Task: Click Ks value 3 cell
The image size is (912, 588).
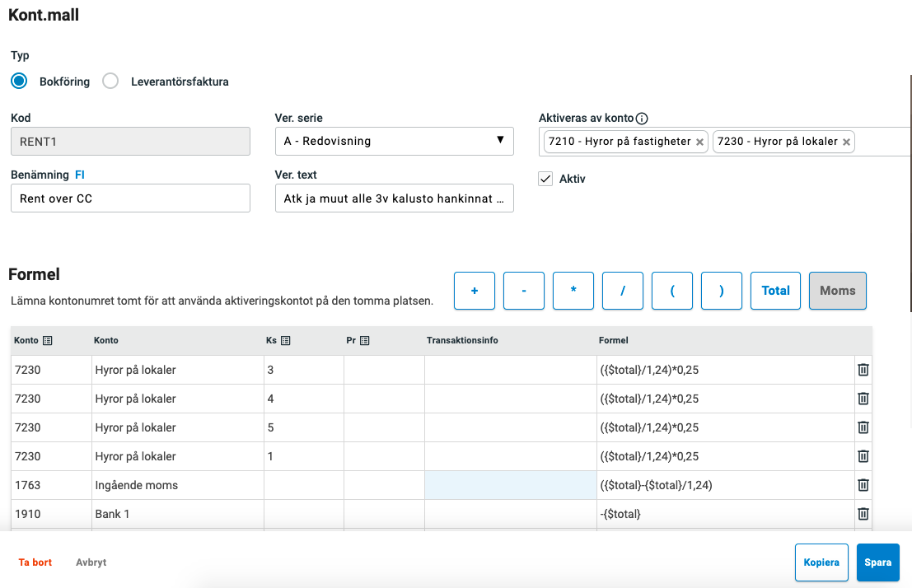Action: pyautogui.click(x=304, y=370)
